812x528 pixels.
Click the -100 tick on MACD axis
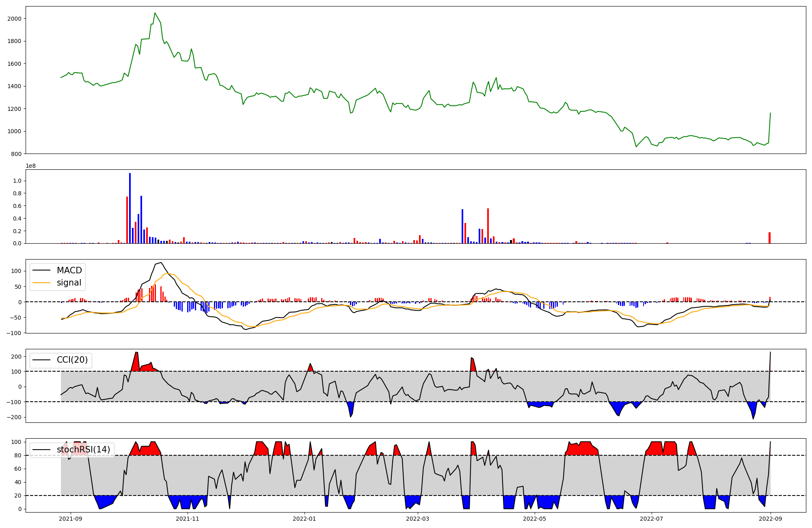tap(15, 333)
